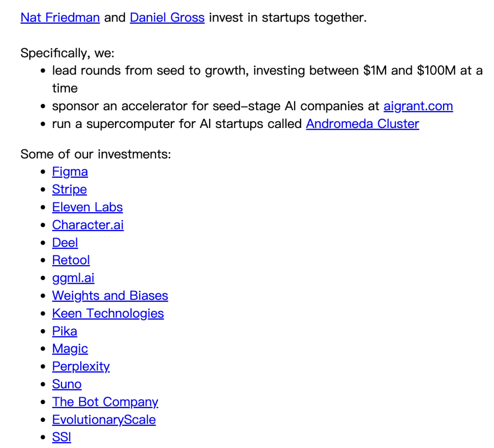Open the EvolutionaryScale link

104,420
